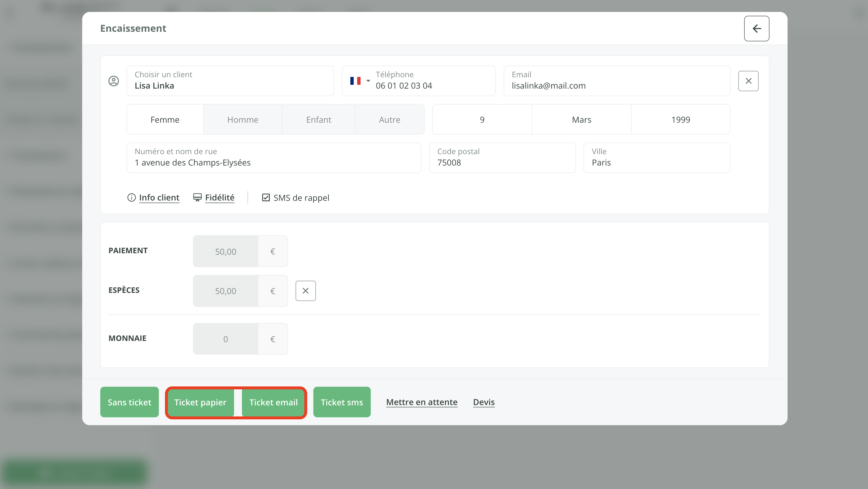Screen dimensions: 868x489
Task: Open the Devis link
Action: [484, 402]
